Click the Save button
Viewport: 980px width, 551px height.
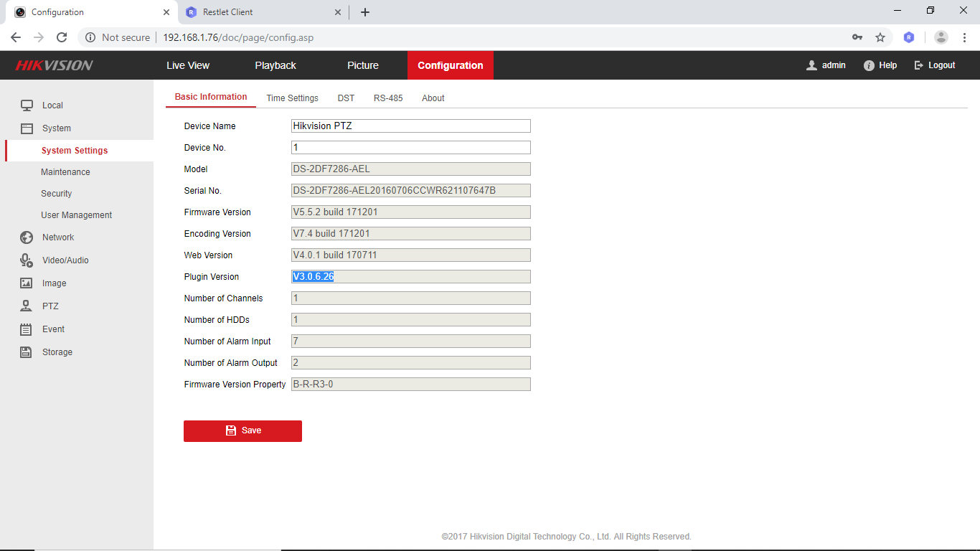(x=242, y=430)
